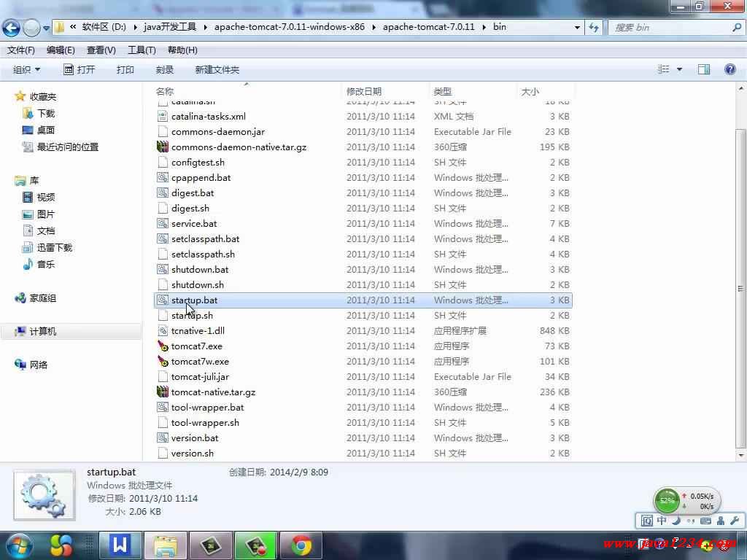Viewport: 747px width, 560px height.
Task: Select 计算机 in navigation pane
Action: coord(42,332)
